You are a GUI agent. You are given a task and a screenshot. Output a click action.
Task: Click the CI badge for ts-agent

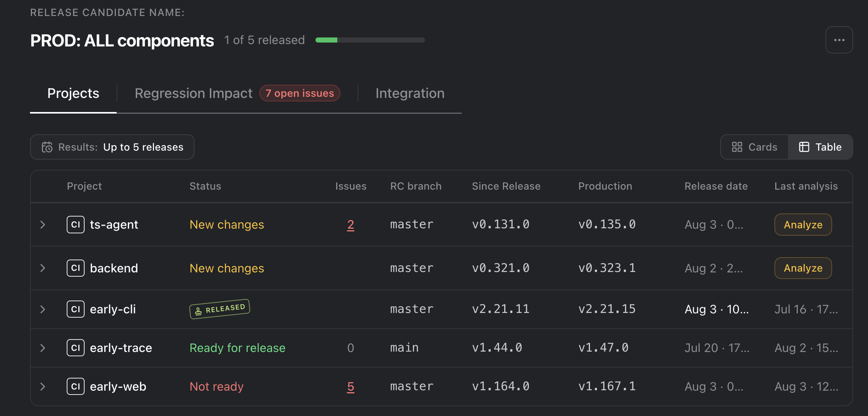click(76, 224)
